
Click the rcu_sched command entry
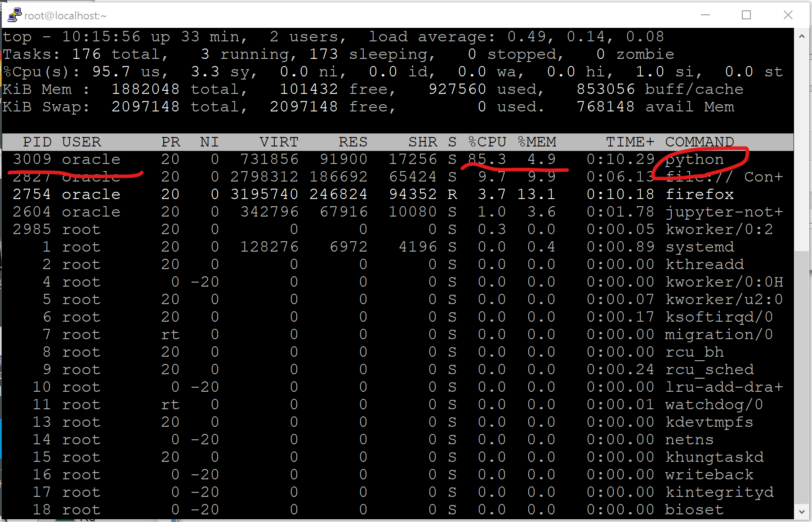[709, 369]
